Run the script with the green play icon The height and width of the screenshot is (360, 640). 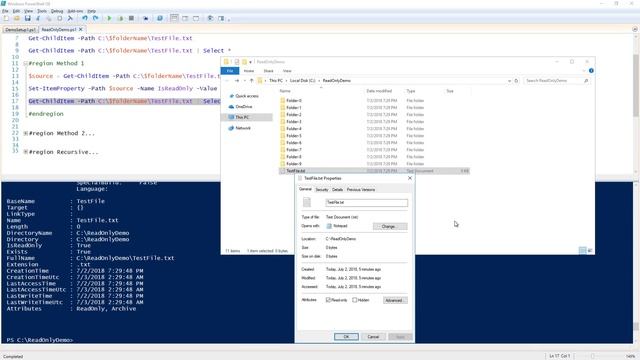click(109, 18)
